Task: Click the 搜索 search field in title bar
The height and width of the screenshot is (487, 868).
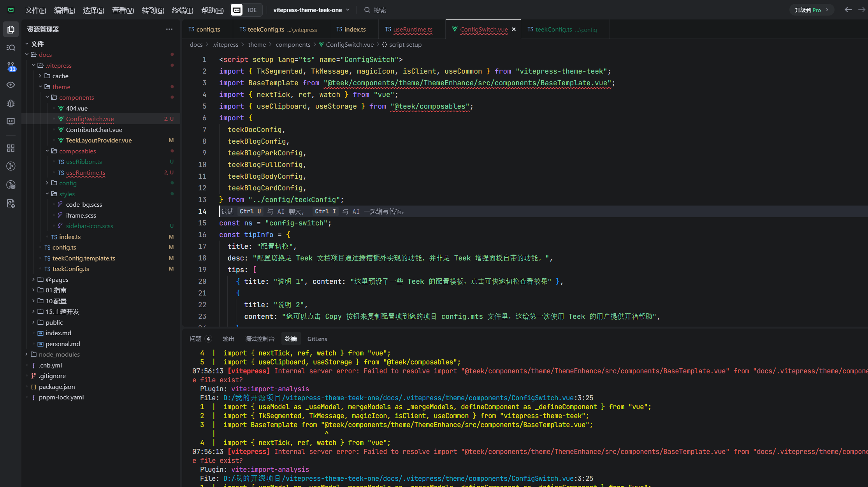Action: 380,10
